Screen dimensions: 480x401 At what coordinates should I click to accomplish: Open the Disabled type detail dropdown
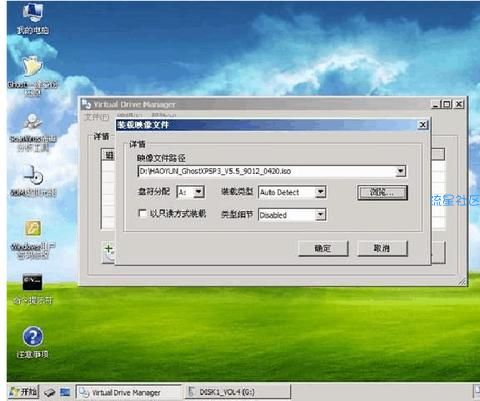[x=320, y=215]
